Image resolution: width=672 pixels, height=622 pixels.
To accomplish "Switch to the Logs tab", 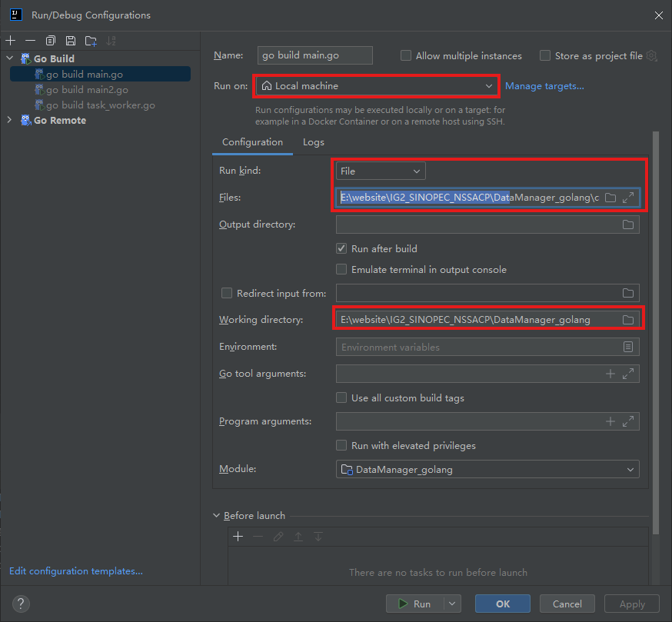I will tap(313, 142).
